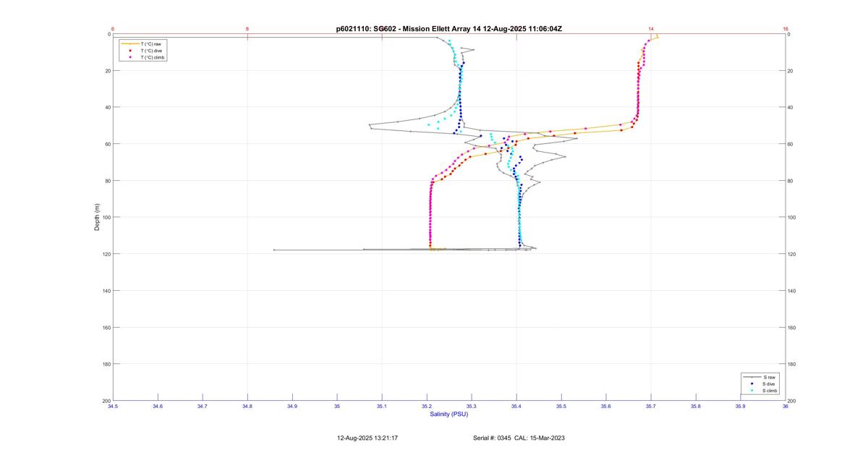This screenshot has width=868, height=450.
Task: Click the '100' depth tick on right axis
Action: pos(793,218)
